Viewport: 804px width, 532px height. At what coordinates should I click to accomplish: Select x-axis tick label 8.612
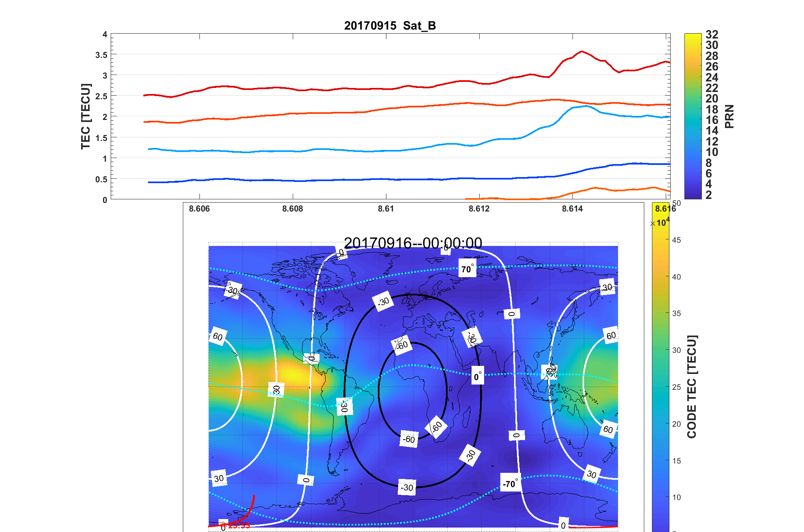click(x=479, y=209)
